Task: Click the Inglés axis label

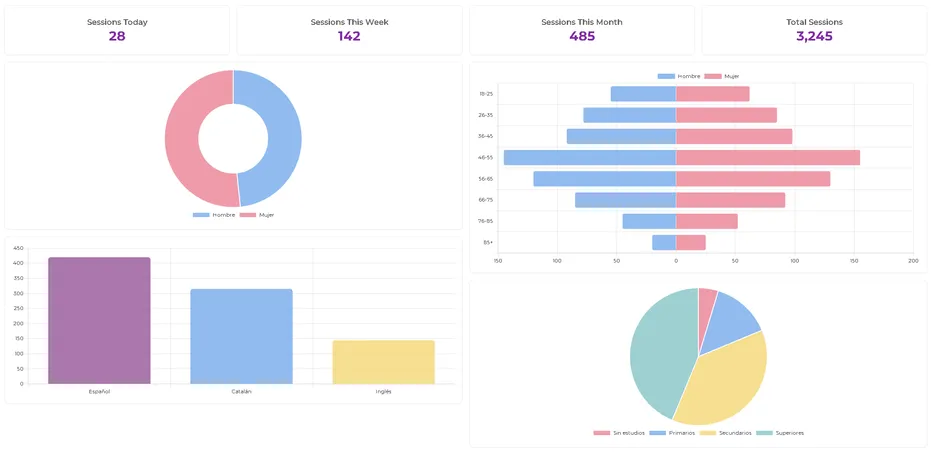Action: (x=383, y=392)
